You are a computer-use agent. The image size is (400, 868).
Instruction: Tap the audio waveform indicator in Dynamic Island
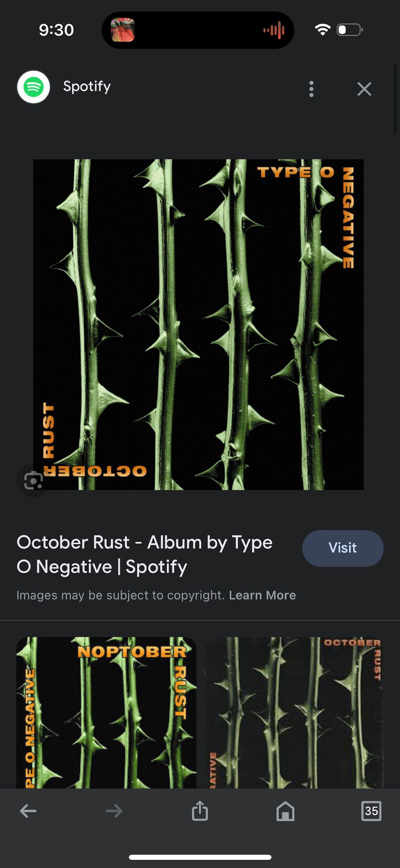[x=274, y=30]
